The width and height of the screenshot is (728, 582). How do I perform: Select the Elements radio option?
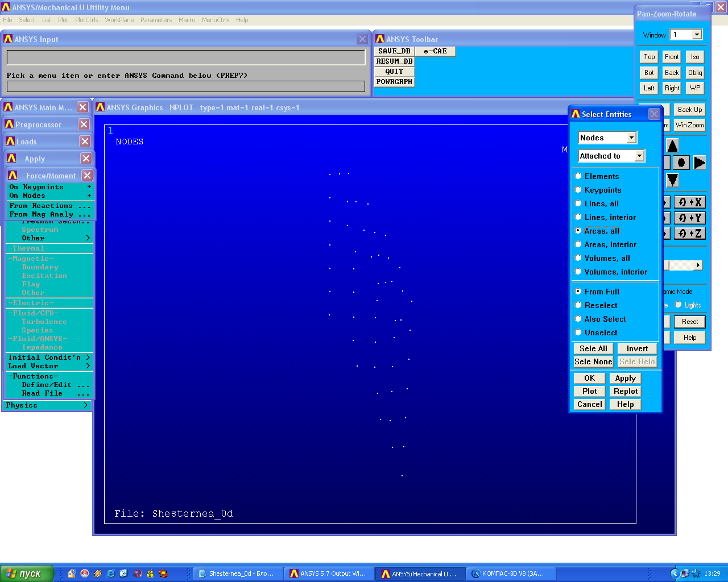tap(597, 176)
